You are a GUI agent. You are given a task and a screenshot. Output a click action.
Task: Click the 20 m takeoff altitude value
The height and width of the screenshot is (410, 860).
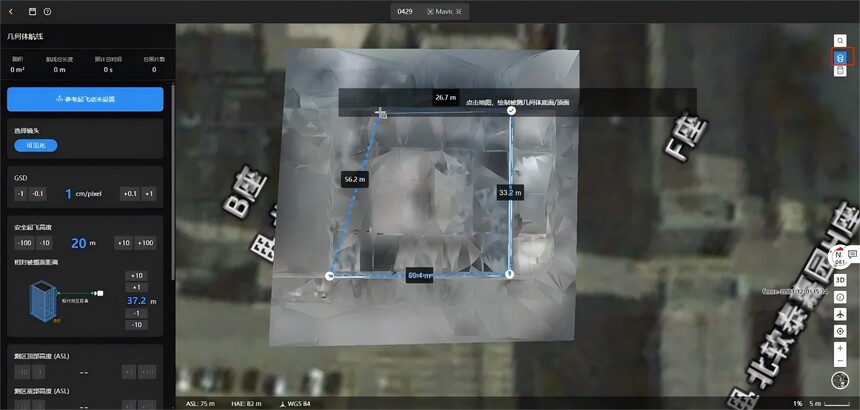(x=83, y=243)
